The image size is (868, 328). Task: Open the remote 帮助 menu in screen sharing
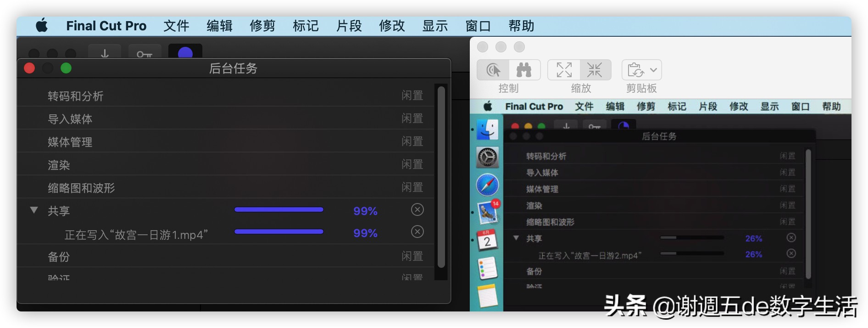click(831, 107)
